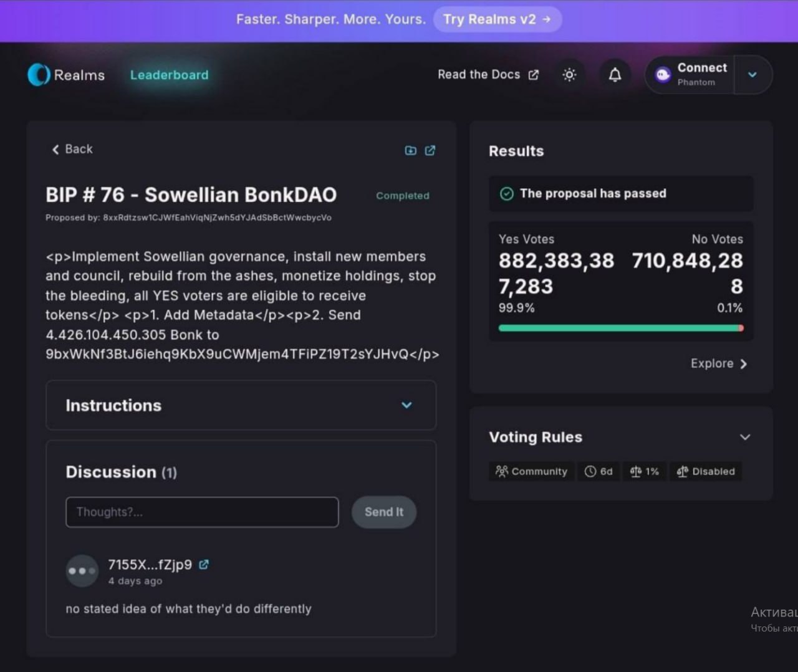This screenshot has height=672, width=798.
Task: Open commenter 7155X...fZjp9 address link icon
Action: tap(204, 564)
